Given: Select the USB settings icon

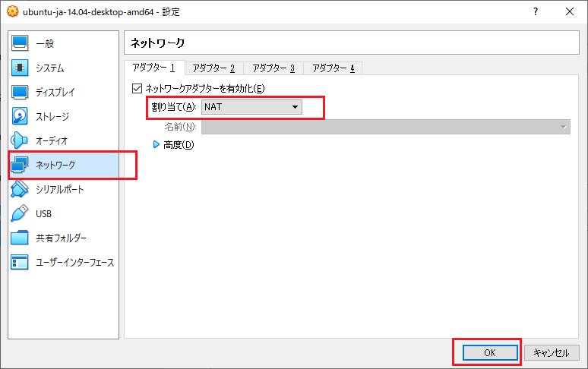Looking at the screenshot, I should [x=21, y=214].
